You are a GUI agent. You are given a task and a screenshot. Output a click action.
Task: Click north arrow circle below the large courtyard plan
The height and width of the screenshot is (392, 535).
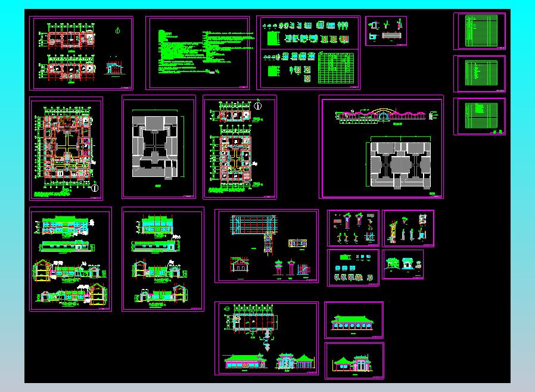[95, 188]
